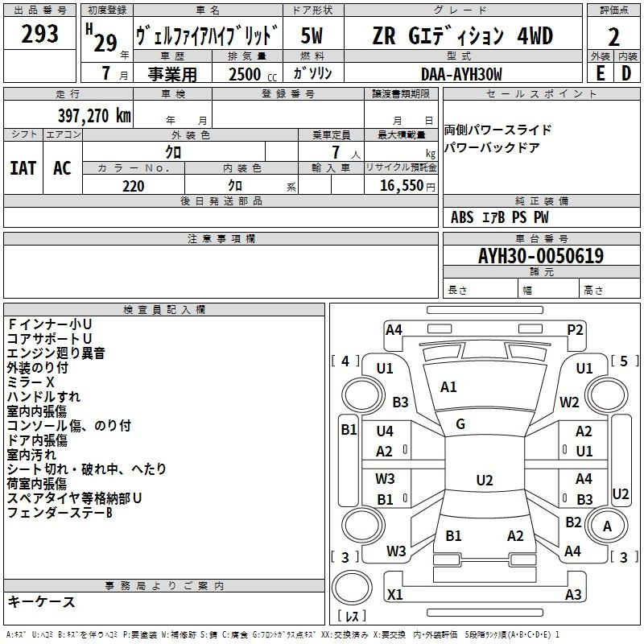This screenshot has width=644, height=644.
Task: Click the レス spare wheel circle
Action: coord(352,588)
